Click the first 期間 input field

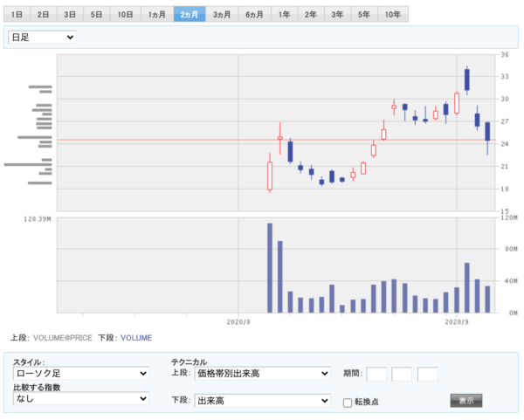(376, 374)
